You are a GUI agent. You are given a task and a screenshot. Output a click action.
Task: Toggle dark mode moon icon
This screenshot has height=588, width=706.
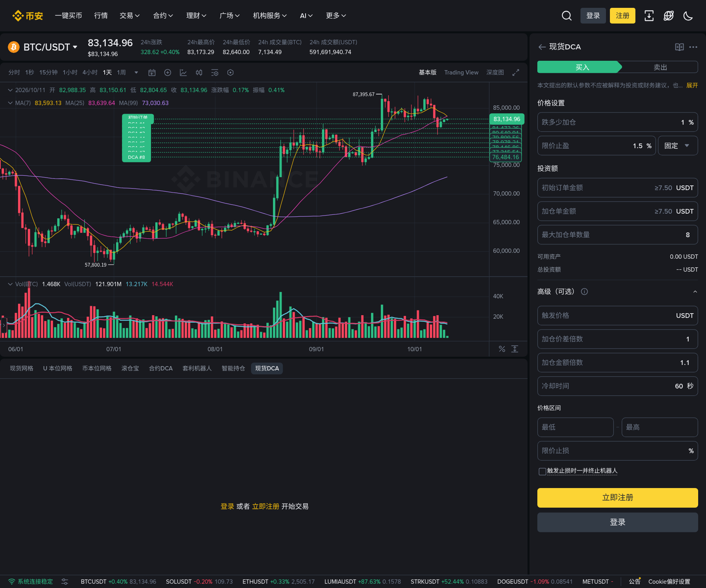[x=688, y=16]
